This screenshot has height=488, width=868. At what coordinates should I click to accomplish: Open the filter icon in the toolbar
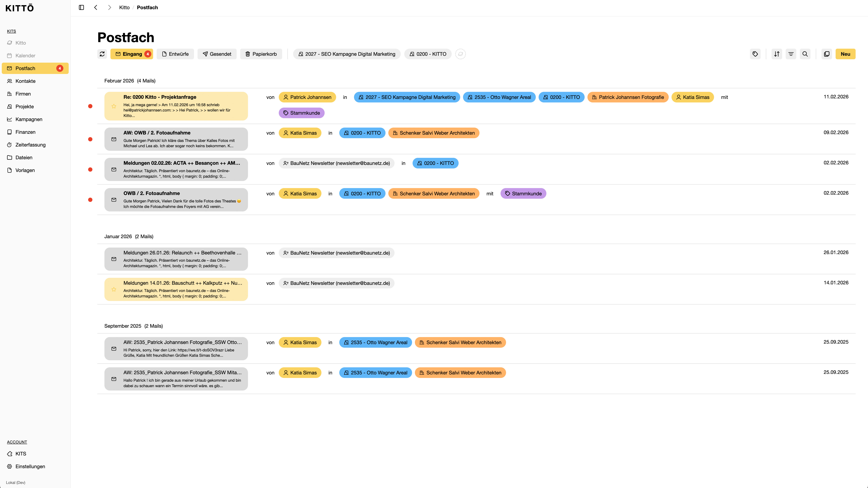point(791,54)
